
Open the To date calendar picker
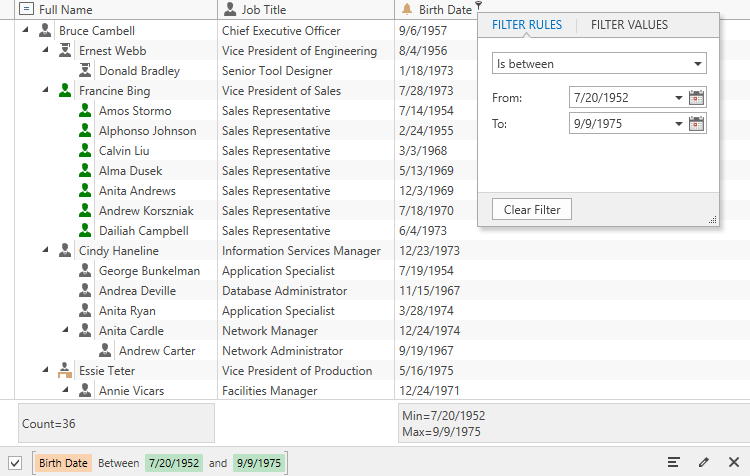click(696, 124)
